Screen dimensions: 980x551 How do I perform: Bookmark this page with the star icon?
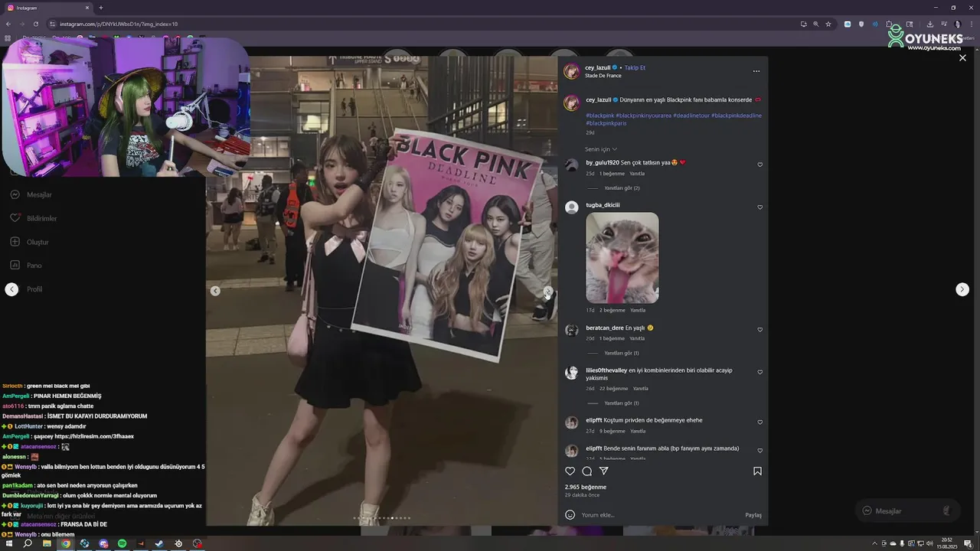coord(828,24)
